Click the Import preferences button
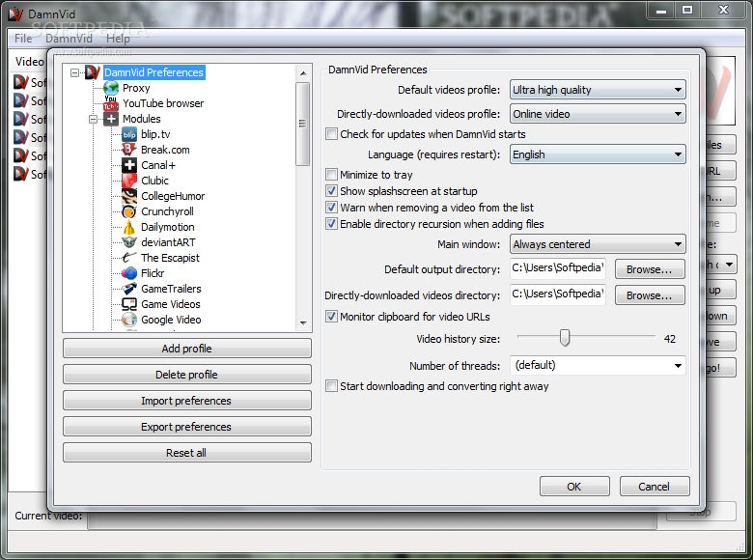Image resolution: width=753 pixels, height=560 pixels. click(187, 401)
